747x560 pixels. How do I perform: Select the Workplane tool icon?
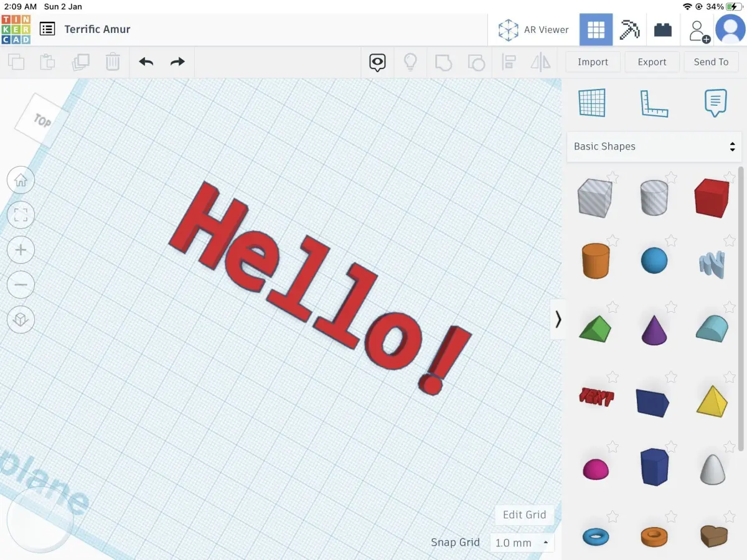pyautogui.click(x=592, y=103)
